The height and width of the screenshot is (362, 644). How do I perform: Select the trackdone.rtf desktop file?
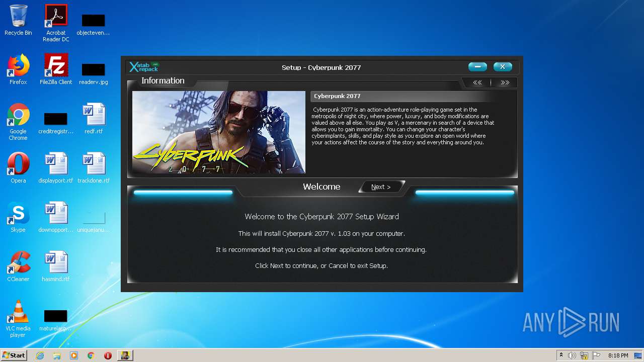pos(94,168)
